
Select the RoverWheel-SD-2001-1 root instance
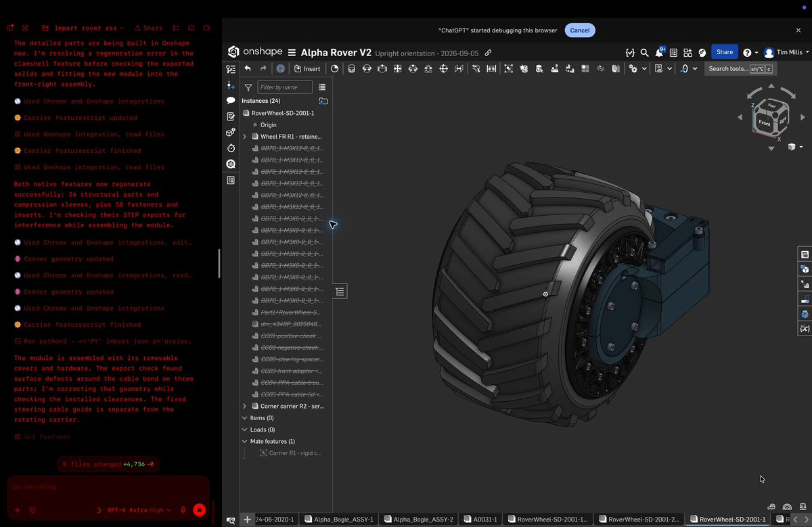282,113
